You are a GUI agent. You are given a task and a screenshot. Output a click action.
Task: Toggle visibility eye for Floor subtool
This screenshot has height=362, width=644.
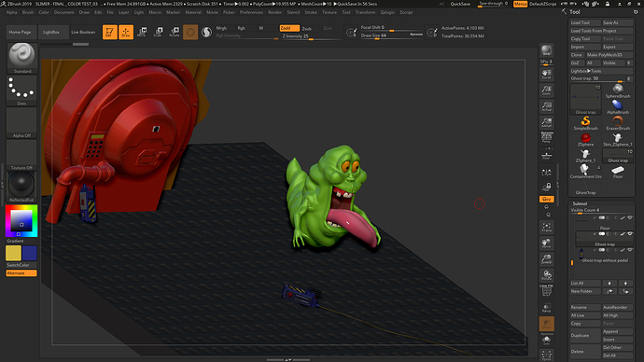[x=630, y=217]
